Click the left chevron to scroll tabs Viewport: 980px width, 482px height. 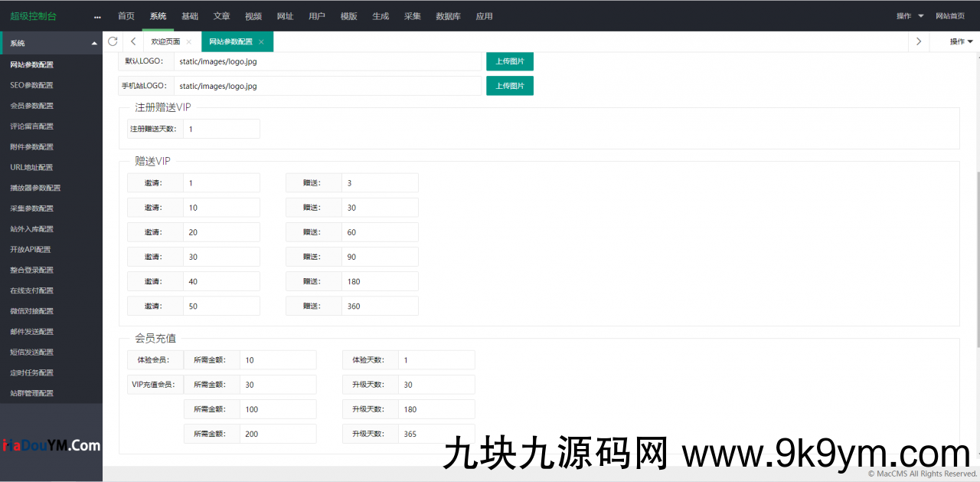tap(133, 41)
